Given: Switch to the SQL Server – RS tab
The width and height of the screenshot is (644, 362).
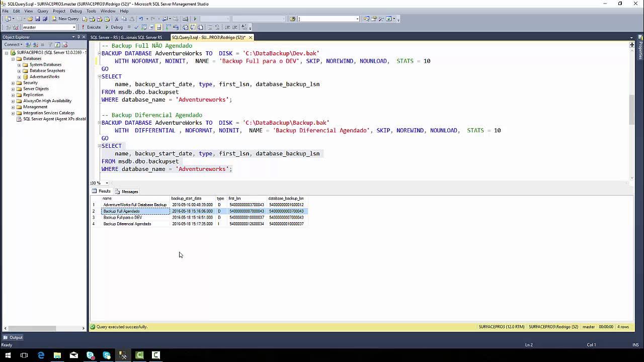Looking at the screenshot, I should (126, 37).
